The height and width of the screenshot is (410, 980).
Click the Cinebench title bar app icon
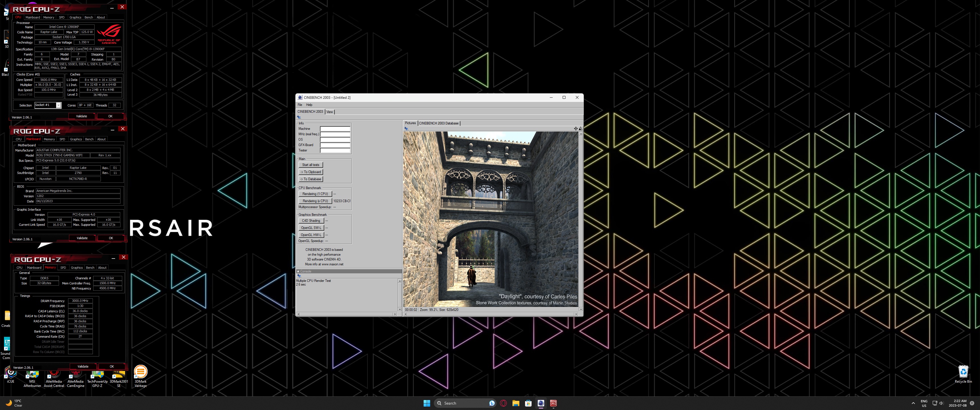coord(300,97)
